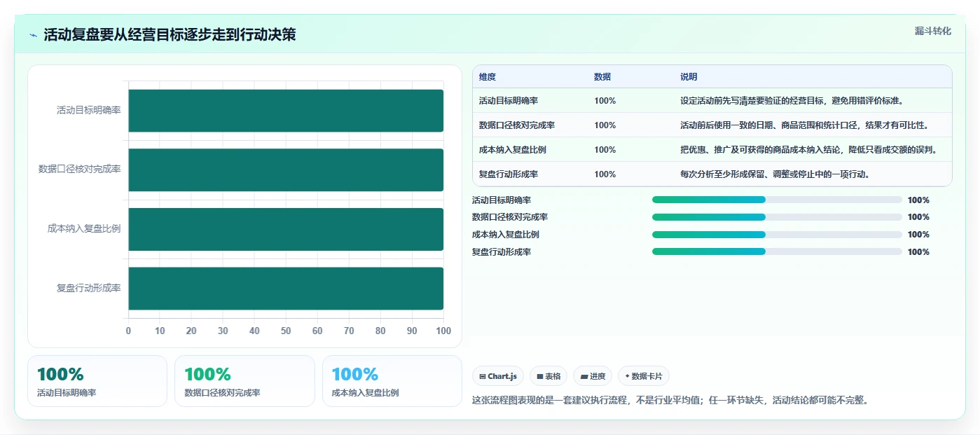Image resolution: width=980 pixels, height=435 pixels.
Task: Select the 表格 tag chip
Action: [548, 376]
